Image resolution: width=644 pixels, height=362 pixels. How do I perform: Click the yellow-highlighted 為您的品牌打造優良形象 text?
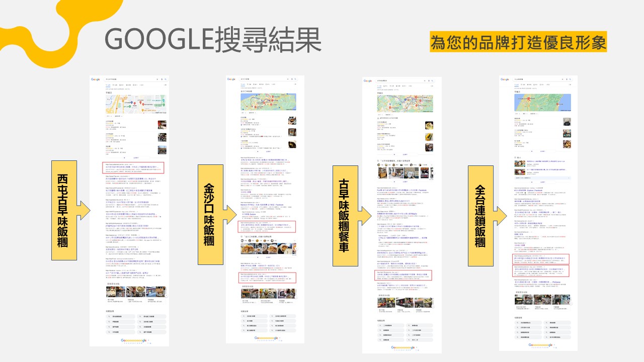click(518, 42)
